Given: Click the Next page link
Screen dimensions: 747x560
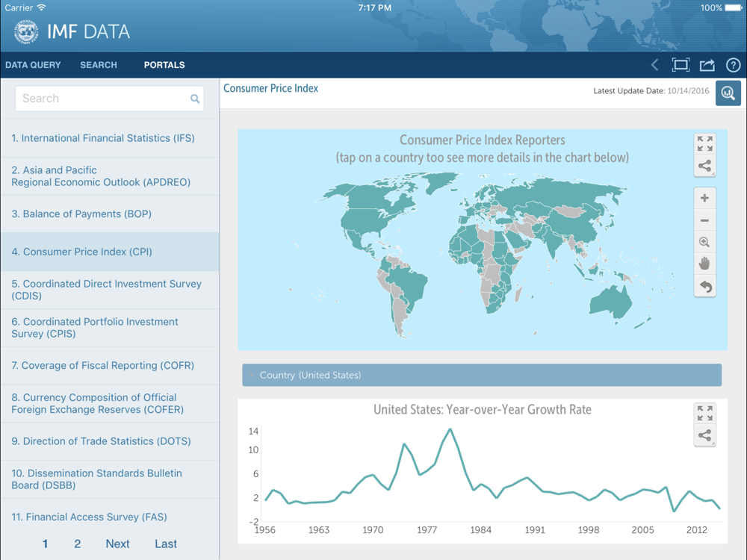Looking at the screenshot, I should 118,544.
